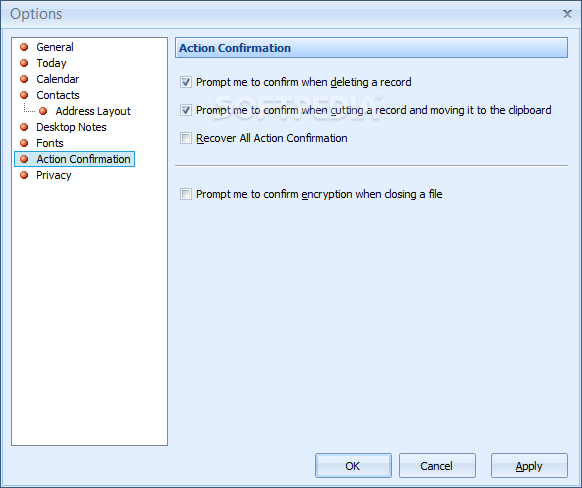Screen dimensions: 582x488
Task: Open the General options category
Action: (55, 47)
